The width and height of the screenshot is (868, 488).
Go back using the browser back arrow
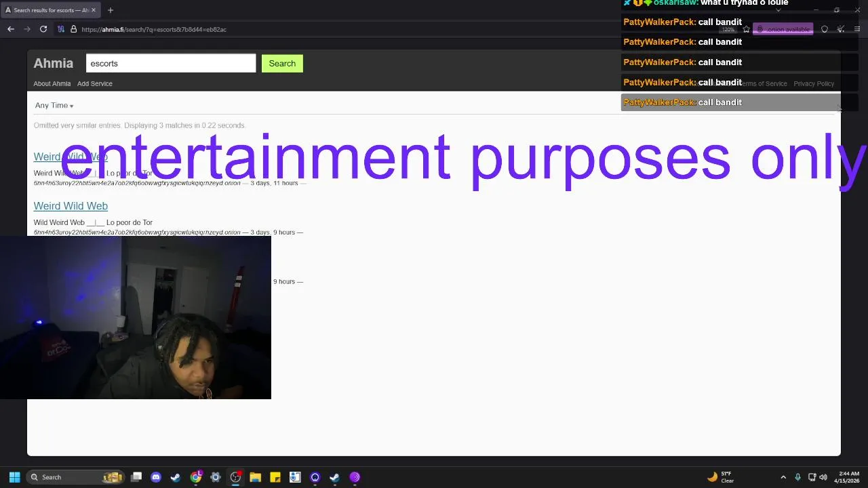[11, 29]
